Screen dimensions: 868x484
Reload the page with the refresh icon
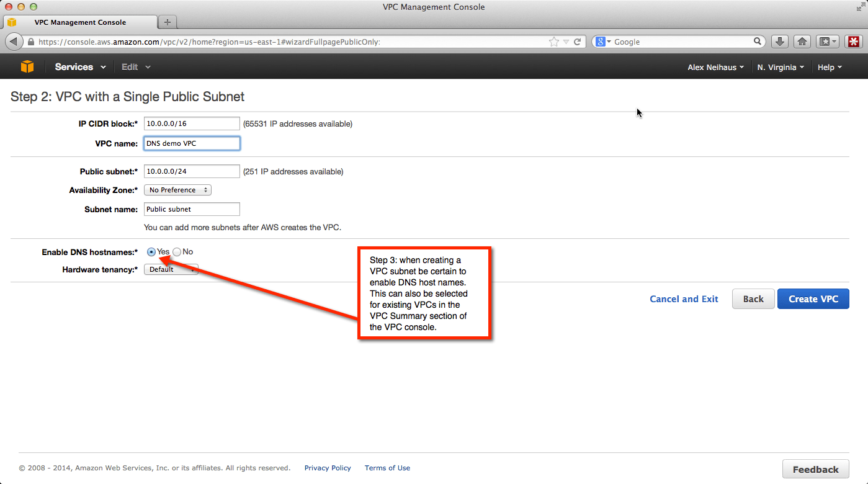[x=576, y=42]
